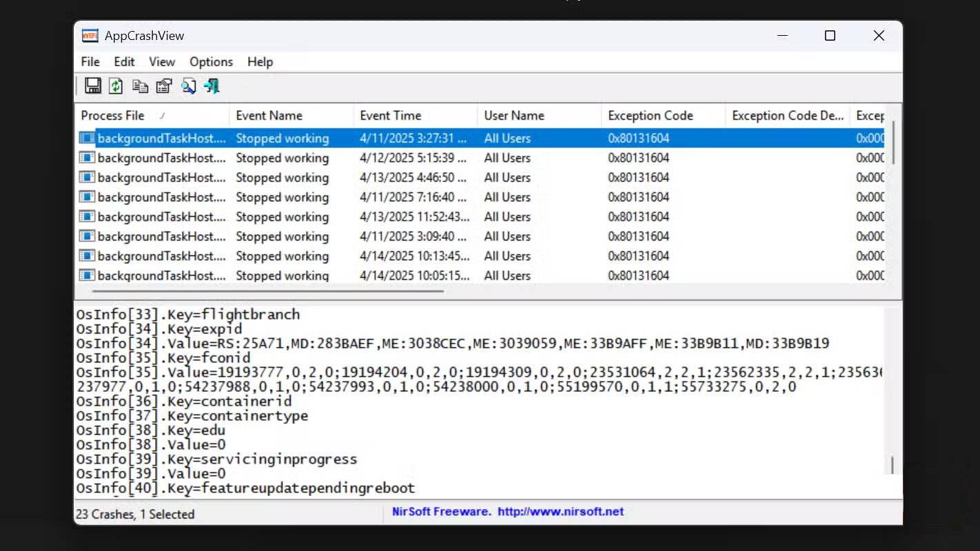Click the "NirSoft Freeware." status bar text

[442, 512]
